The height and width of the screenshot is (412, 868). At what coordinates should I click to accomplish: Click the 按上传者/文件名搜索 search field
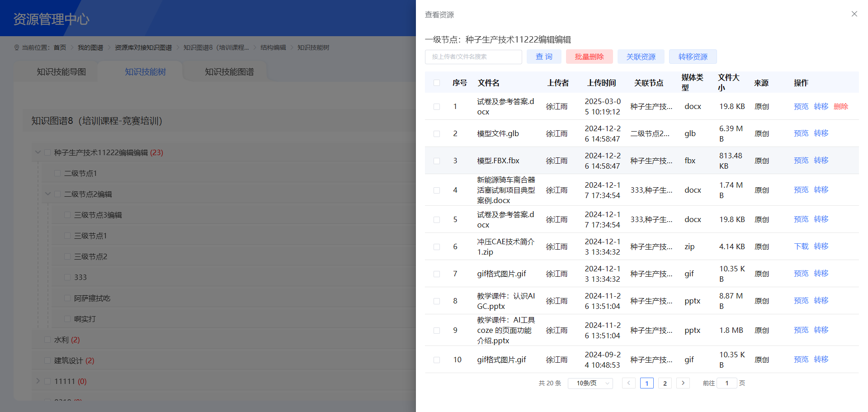(473, 57)
